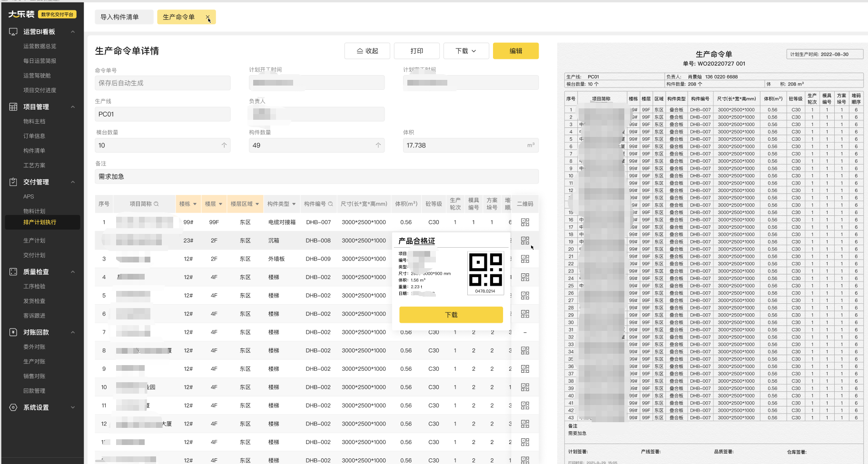
Task: Collapse the 质量检查 menu section
Action: pos(73,272)
